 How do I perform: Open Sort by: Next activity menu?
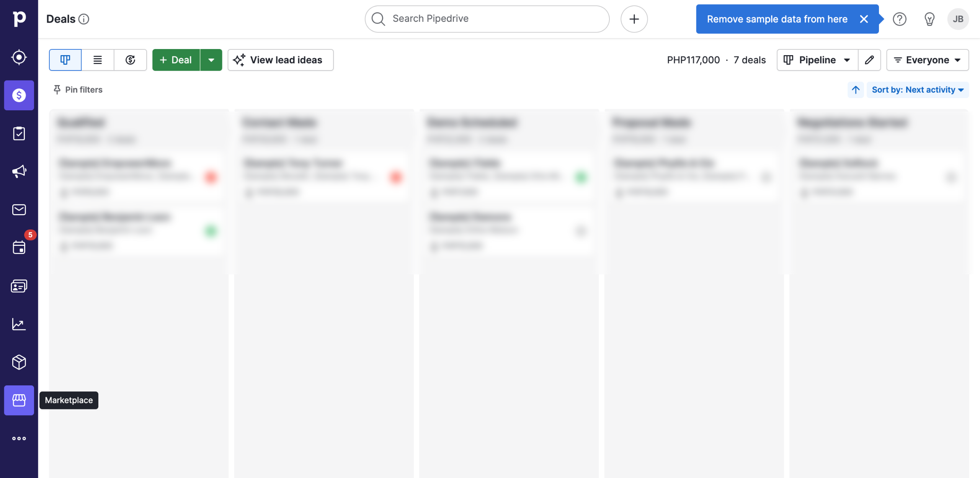pos(917,90)
